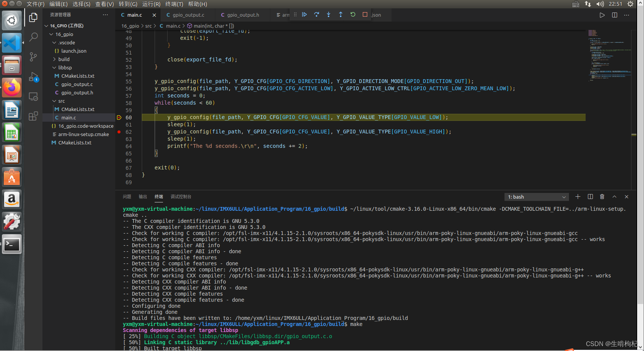Open the system settings gear menu

(x=630, y=4)
